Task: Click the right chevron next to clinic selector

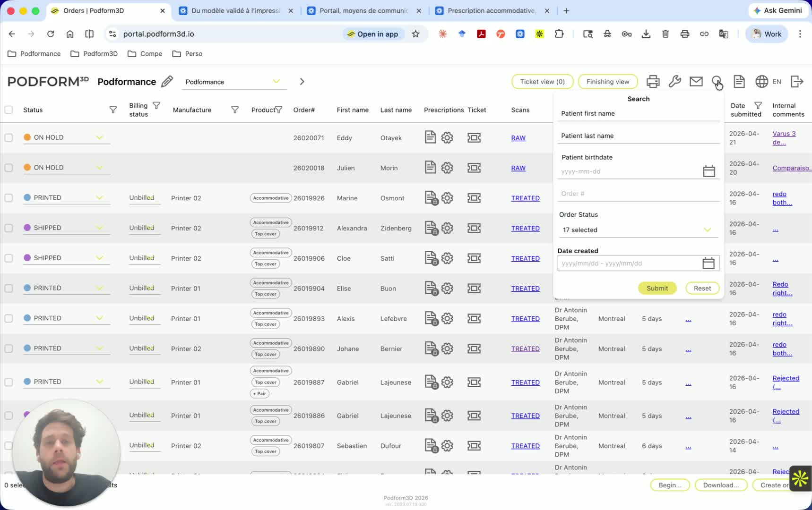Action: click(302, 82)
